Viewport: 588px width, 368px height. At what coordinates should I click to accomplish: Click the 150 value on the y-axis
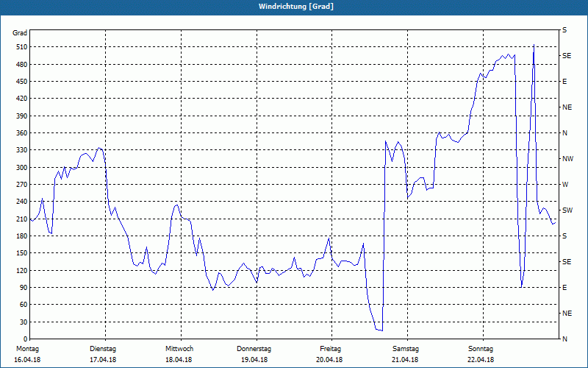[22, 253]
